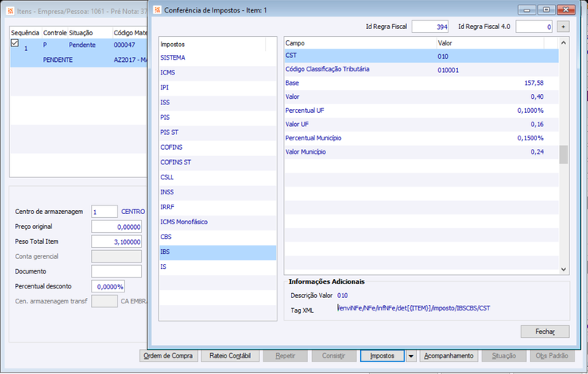The width and height of the screenshot is (588, 374).
Task: Select the Percentual UF row
Action: [x=422, y=111]
